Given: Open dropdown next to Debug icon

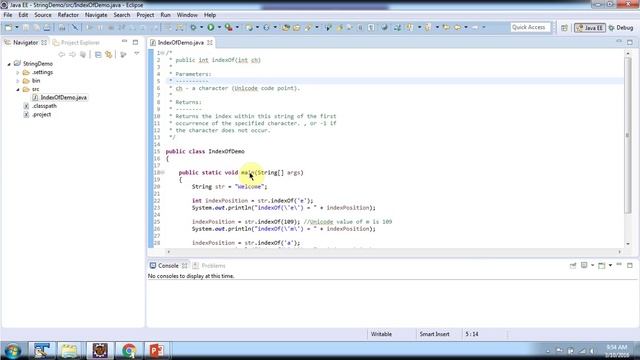Looking at the screenshot, I should (x=201, y=27).
